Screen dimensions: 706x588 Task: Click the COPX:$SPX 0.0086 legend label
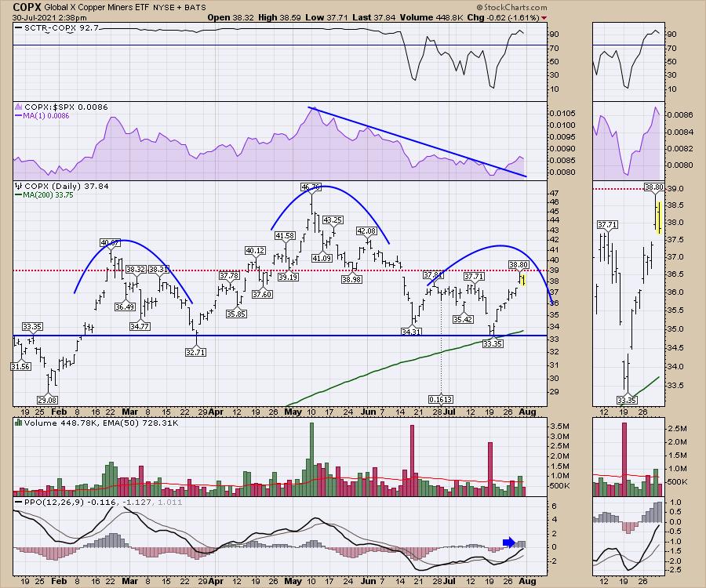pyautogui.click(x=51, y=107)
